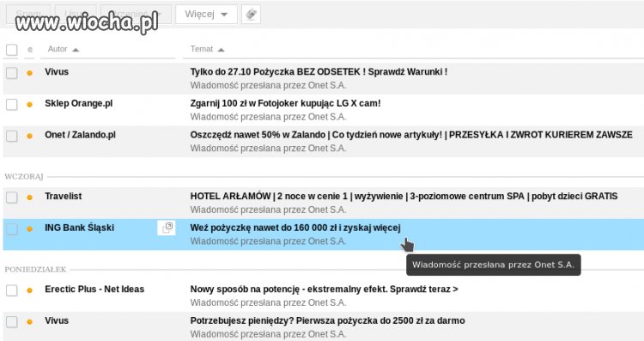Click sender name Sklep Orange.pl
This screenshot has height=341, width=644.
point(78,104)
